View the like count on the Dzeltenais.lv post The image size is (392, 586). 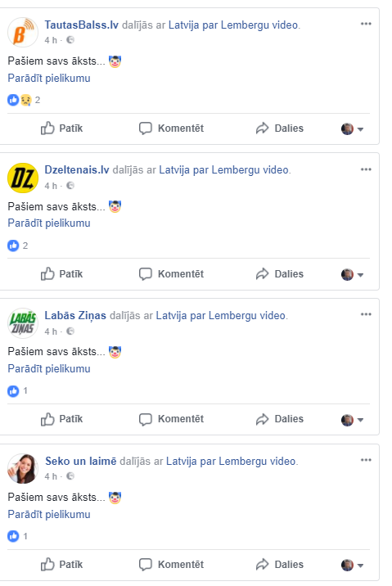tap(17, 246)
